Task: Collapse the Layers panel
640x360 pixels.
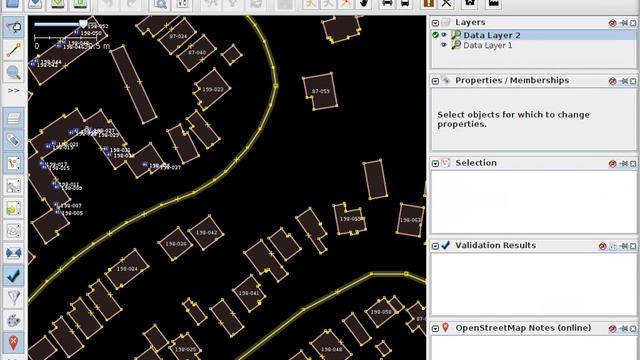Action: click(435, 23)
